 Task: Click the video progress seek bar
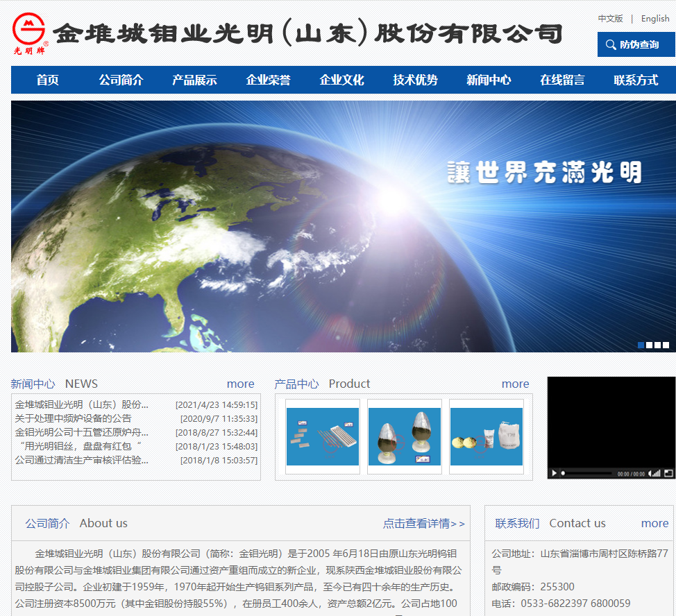586,473
